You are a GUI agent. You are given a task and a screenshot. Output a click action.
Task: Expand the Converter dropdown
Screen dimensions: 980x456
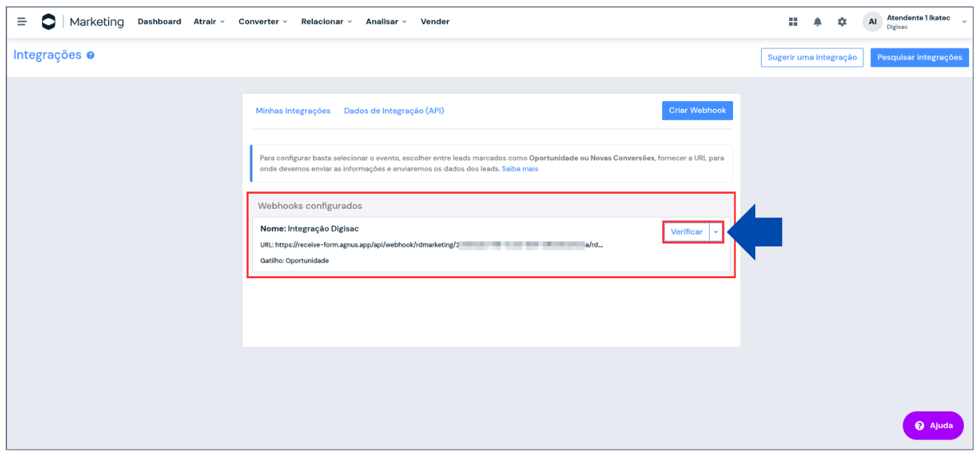262,22
